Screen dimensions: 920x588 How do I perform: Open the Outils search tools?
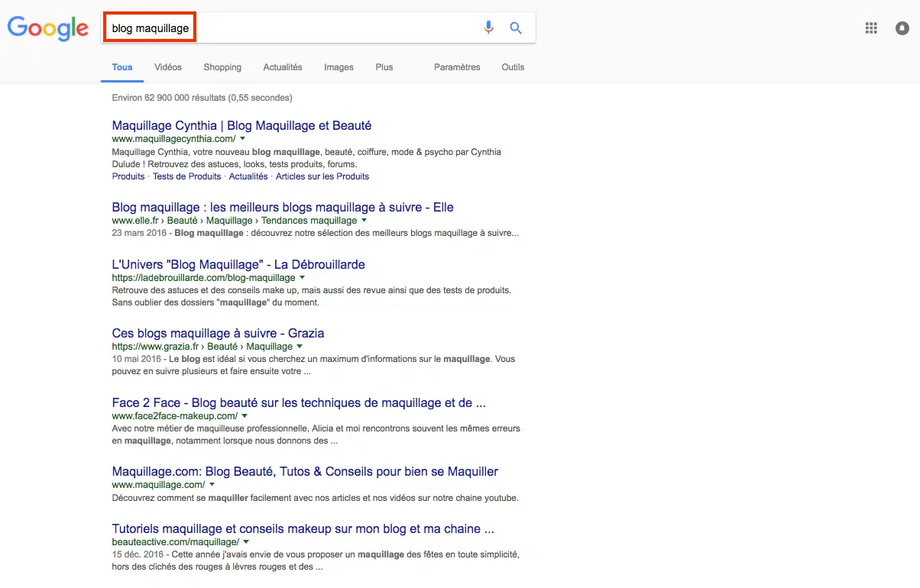point(513,67)
